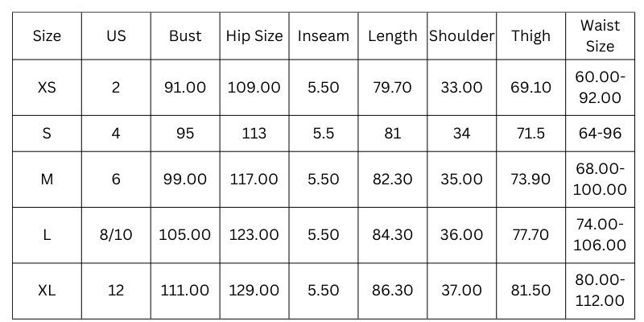Screen dimensions: 644x322
Task: Select shoulder value 36.00
Action: [x=461, y=235]
